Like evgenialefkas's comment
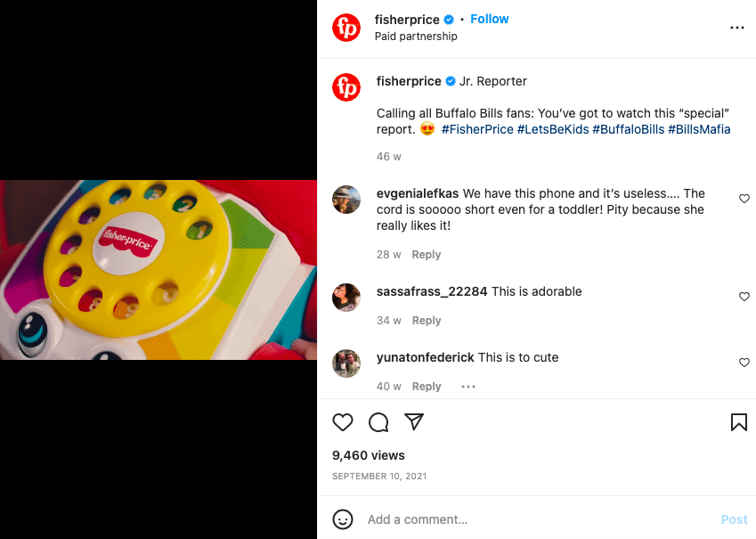The height and width of the screenshot is (539, 756). [x=744, y=199]
